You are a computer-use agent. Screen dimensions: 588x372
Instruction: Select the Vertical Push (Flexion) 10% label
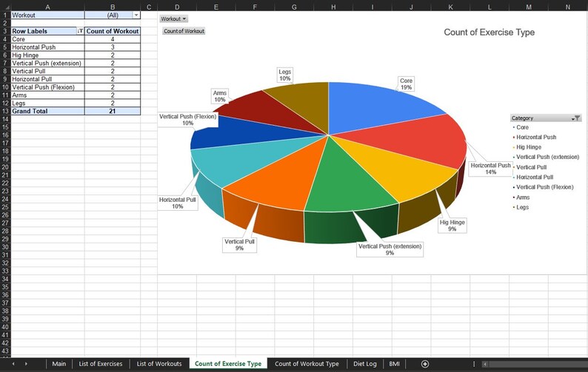pyautogui.click(x=187, y=120)
